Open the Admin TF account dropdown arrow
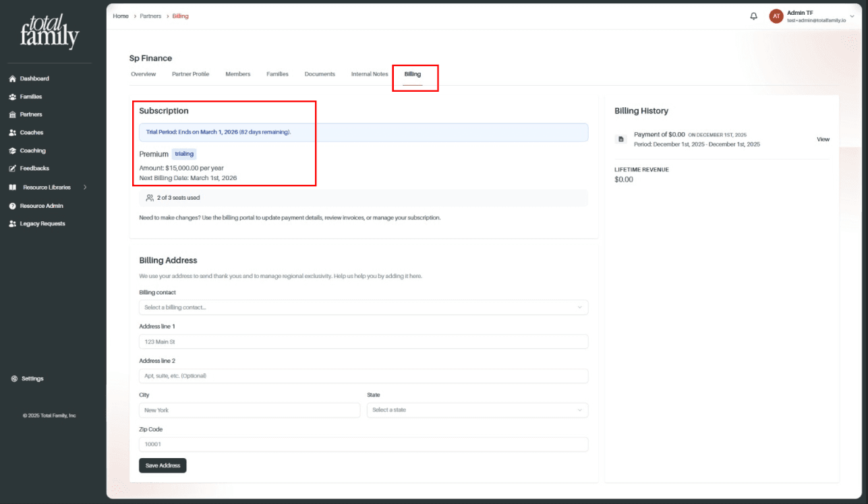 852,16
